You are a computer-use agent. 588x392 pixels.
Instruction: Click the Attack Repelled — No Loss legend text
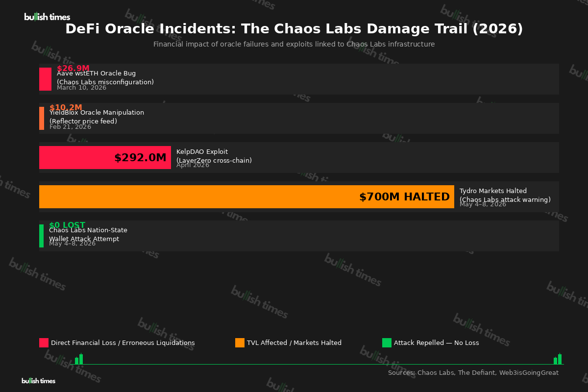coord(437,343)
